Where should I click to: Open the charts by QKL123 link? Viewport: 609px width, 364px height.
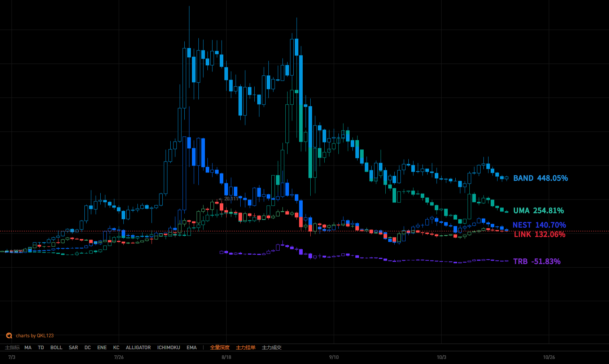pos(35,336)
